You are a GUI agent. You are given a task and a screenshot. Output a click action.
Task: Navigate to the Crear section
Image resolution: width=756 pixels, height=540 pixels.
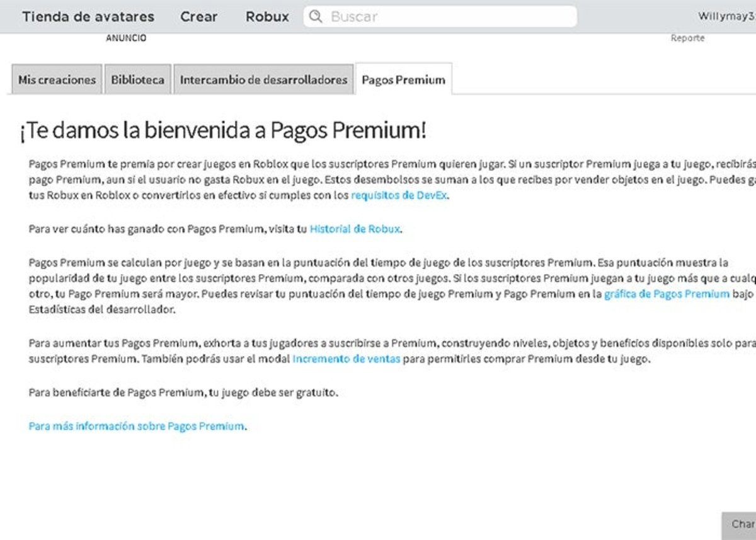pyautogui.click(x=198, y=16)
